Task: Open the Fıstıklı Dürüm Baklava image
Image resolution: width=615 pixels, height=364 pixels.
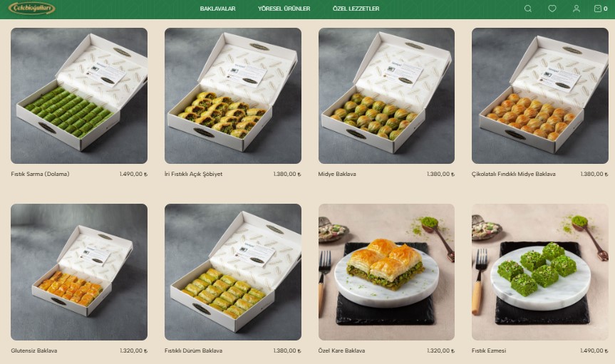Action: pos(233,272)
